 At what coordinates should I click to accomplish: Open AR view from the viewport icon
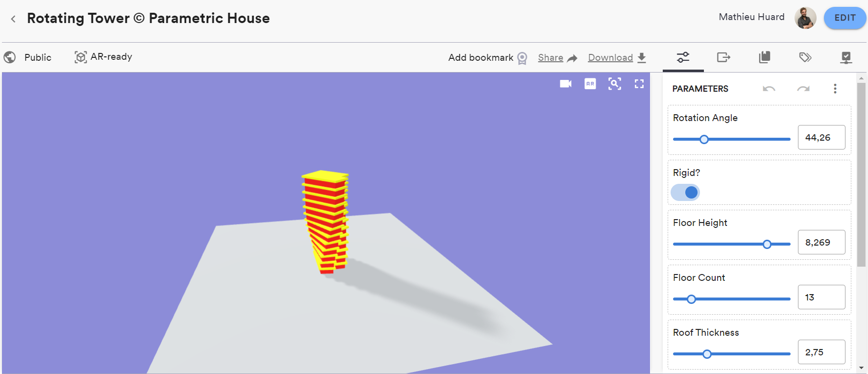(590, 84)
